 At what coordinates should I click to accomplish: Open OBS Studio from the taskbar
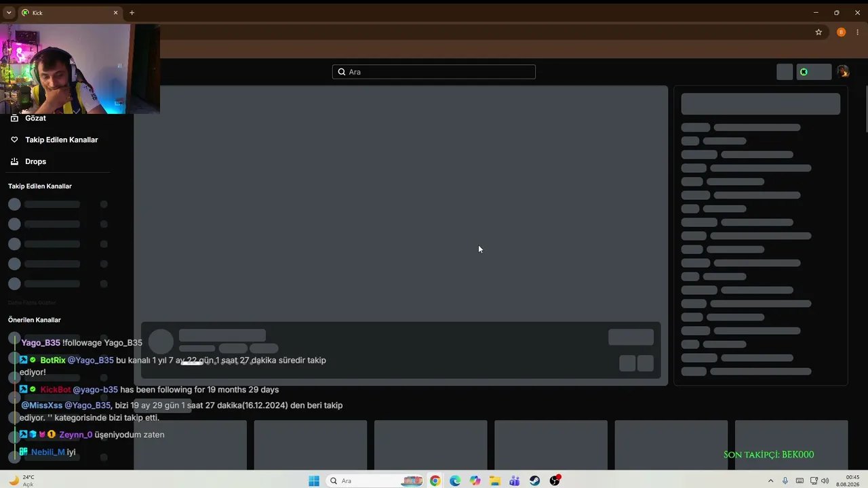click(x=555, y=481)
